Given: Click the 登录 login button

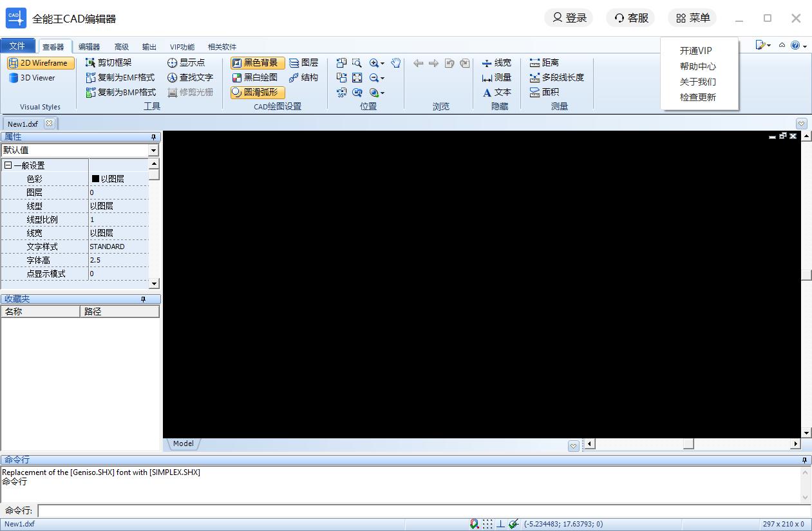Looking at the screenshot, I should point(569,18).
